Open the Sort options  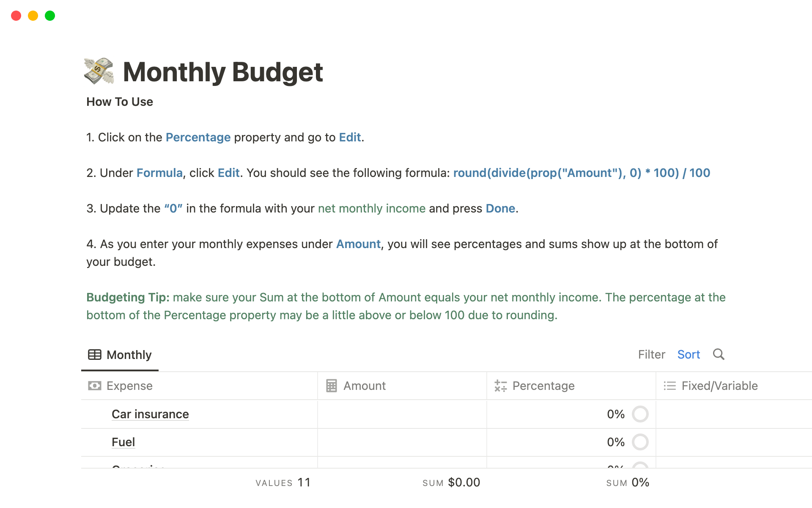[x=689, y=354]
